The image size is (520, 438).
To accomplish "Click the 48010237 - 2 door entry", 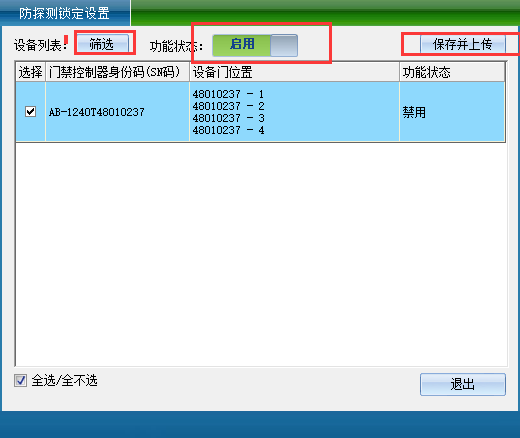I will [x=228, y=106].
